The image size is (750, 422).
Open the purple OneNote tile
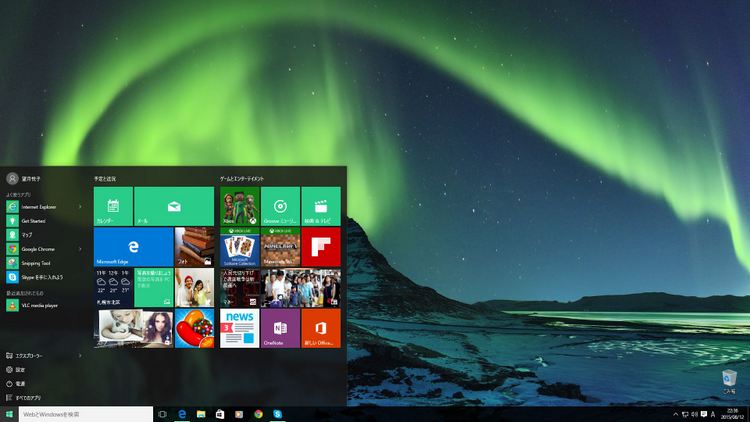280,328
